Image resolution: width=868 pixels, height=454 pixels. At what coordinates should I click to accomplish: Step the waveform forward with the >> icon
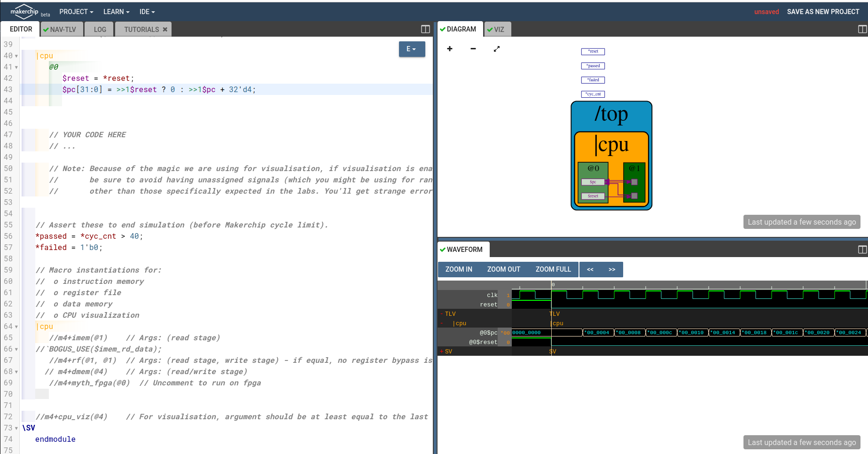coord(612,269)
